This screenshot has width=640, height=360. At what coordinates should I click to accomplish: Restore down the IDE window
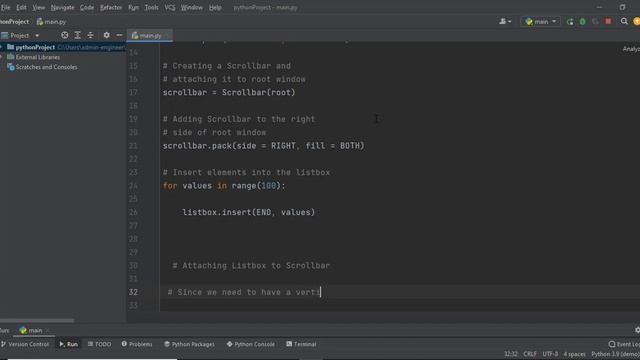tap(622, 7)
